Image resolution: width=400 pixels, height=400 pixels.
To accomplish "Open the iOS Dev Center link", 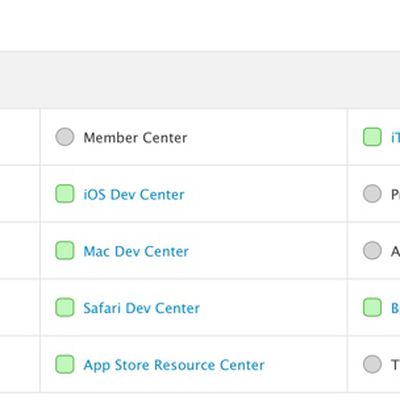I will pos(134,195).
